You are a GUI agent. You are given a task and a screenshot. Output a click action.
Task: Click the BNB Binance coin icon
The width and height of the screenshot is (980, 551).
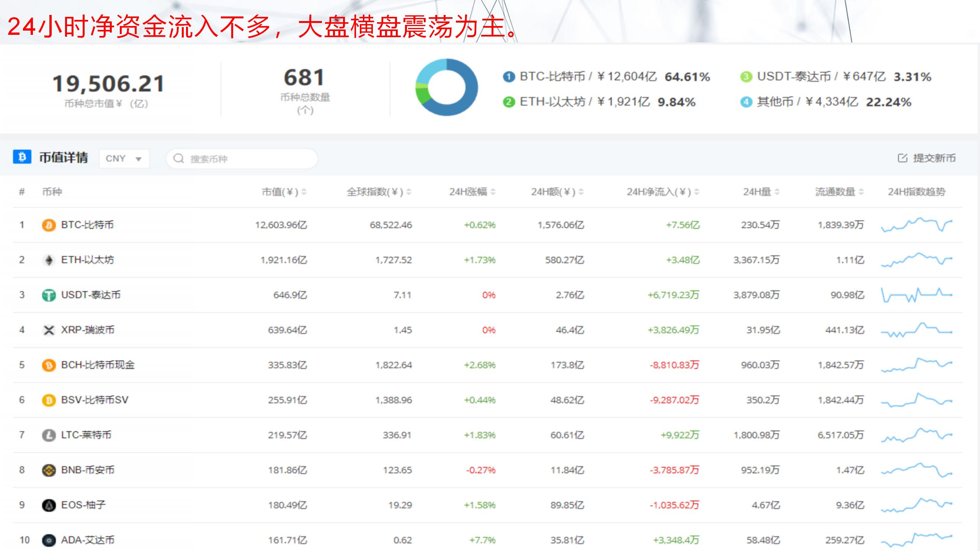(49, 470)
